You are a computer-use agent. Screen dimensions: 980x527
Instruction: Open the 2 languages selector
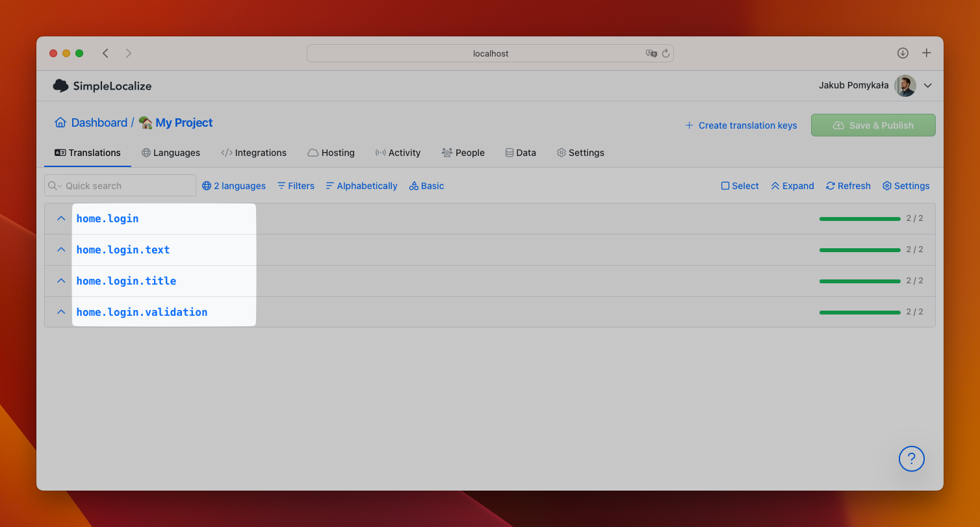234,186
